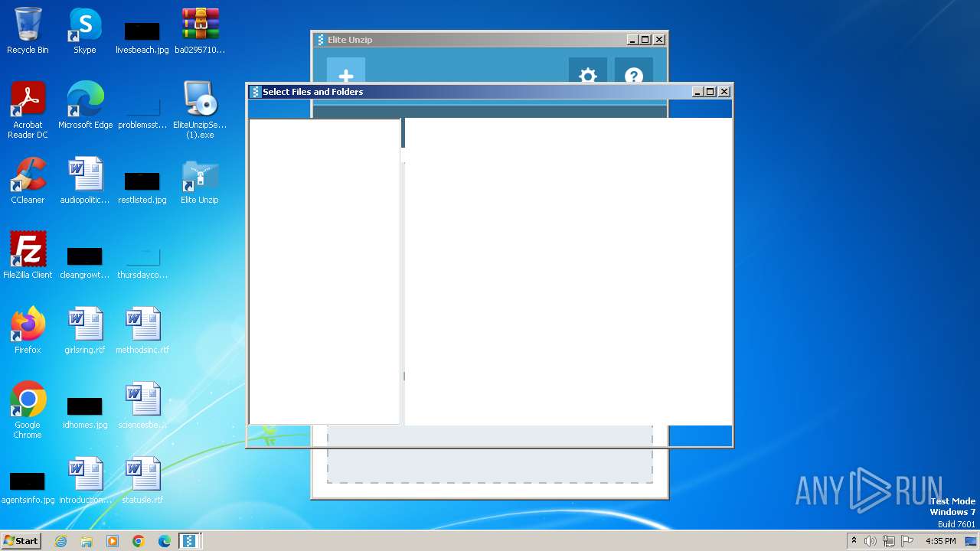Open the methodsinc.rtf document

click(x=142, y=331)
